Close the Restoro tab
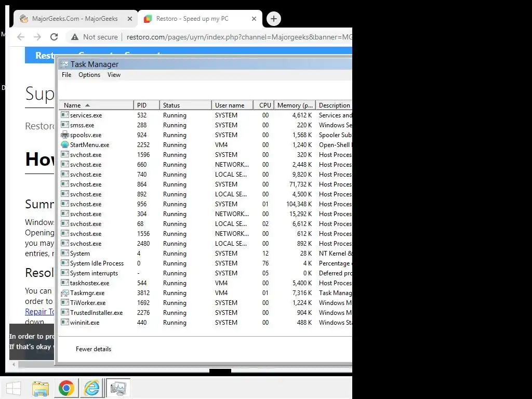The height and width of the screenshot is (399, 532). pyautogui.click(x=254, y=19)
